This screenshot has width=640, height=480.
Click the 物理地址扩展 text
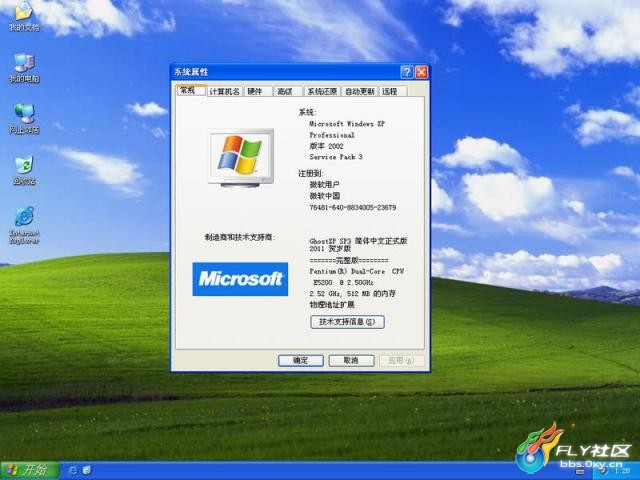[332, 305]
